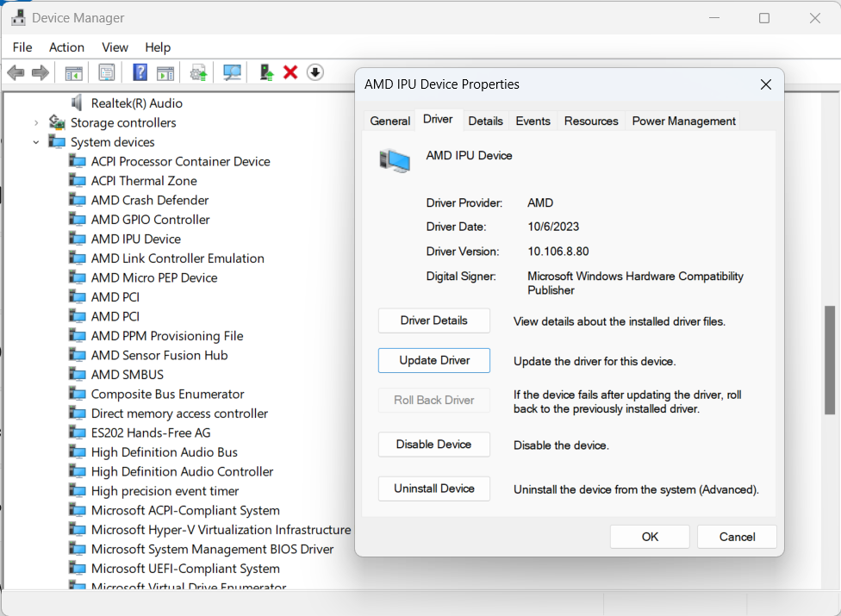Click icon beside AMD SMBUS
The width and height of the screenshot is (841, 616).
[x=78, y=374]
